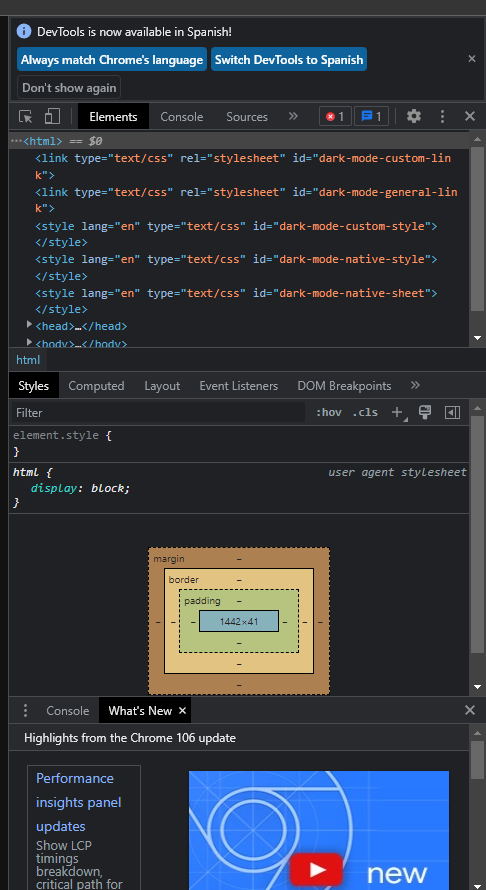Toggle the .cls class editor
486x890 pixels.
[x=364, y=413]
